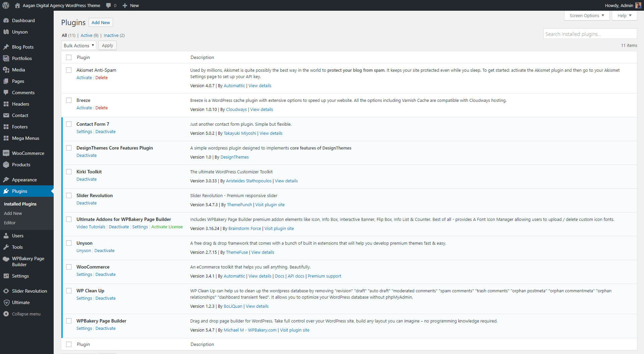This screenshot has height=354, width=644.
Task: Delete the Breeze plugin
Action: coord(102,108)
